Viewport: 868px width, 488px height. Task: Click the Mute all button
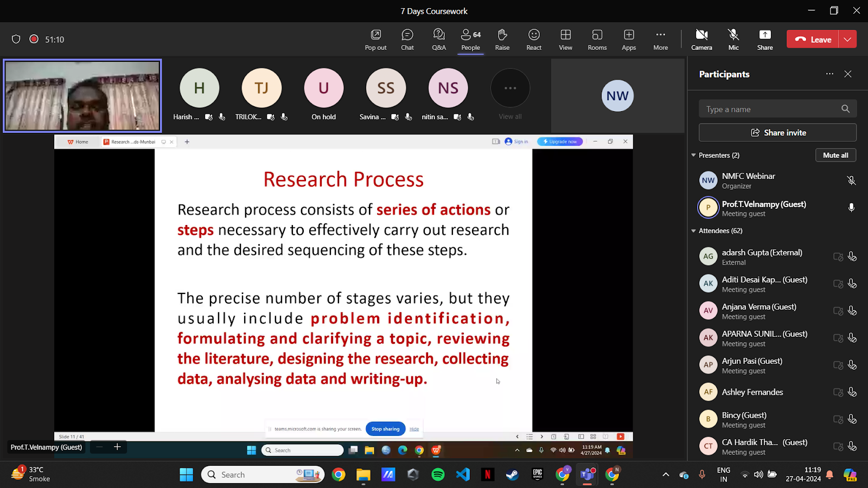click(x=835, y=155)
